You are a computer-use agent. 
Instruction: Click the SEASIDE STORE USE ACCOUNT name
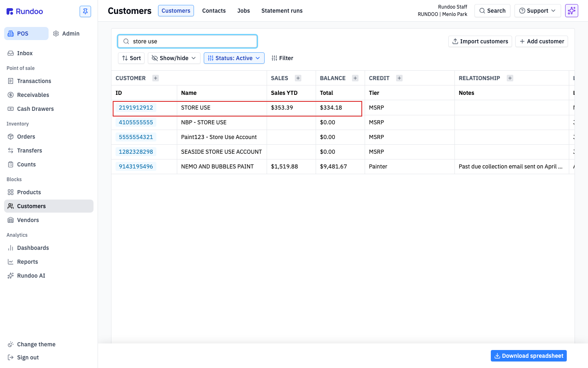coord(221,152)
